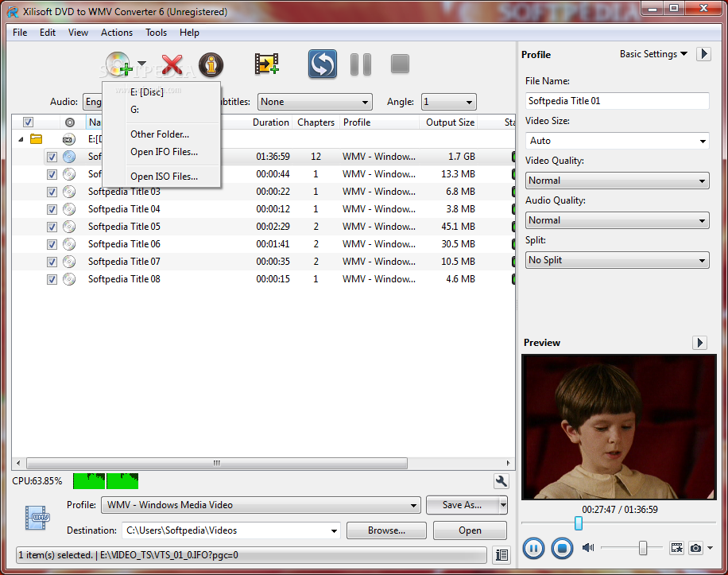Choose Other Folder... menu entry
The image size is (728, 575).
tap(161, 134)
